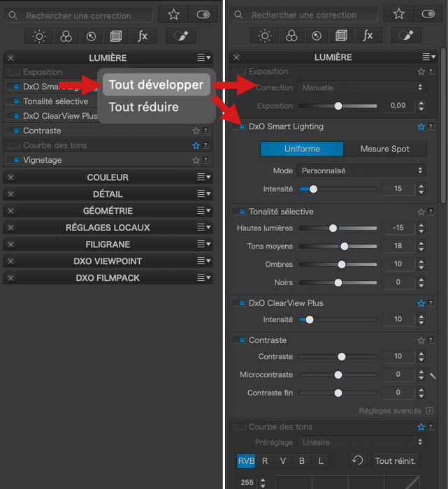Unfavorite Courbe des tons in left panel
This screenshot has height=489, width=448.
(x=196, y=145)
